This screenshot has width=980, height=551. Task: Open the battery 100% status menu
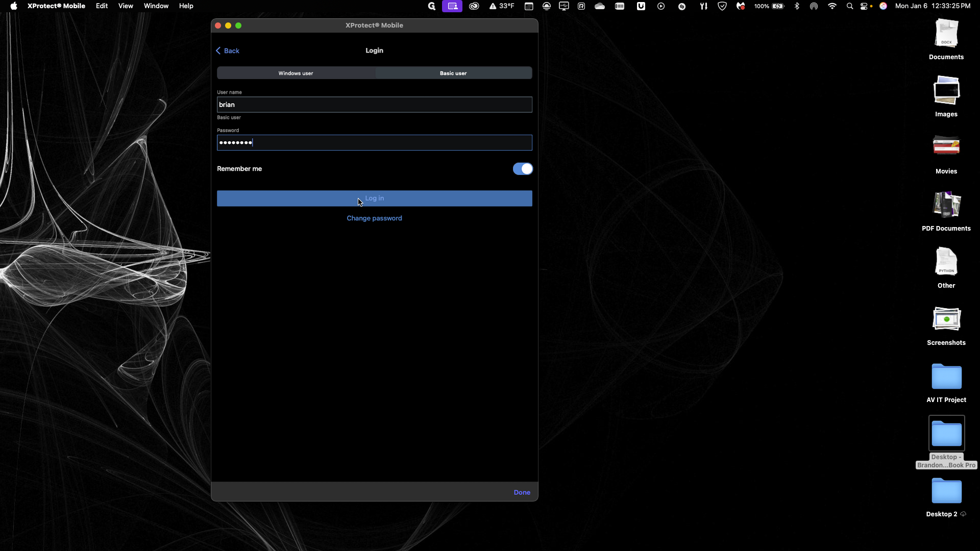coord(769,6)
